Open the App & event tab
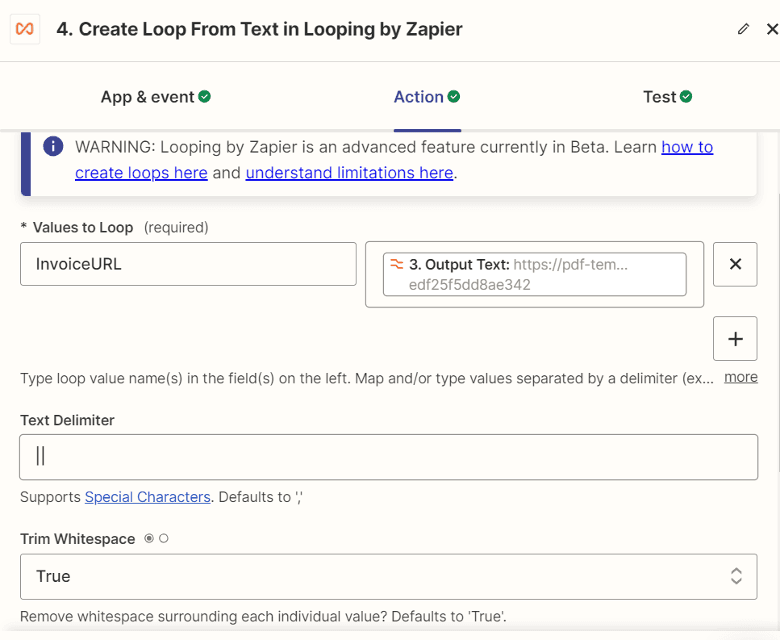The width and height of the screenshot is (780, 640). pos(155,96)
